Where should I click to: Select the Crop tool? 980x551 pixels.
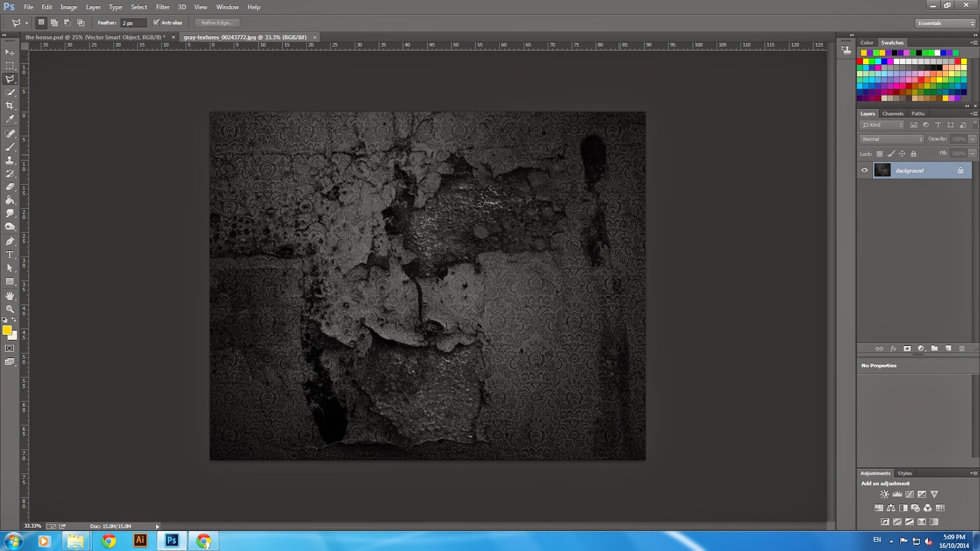point(10,106)
